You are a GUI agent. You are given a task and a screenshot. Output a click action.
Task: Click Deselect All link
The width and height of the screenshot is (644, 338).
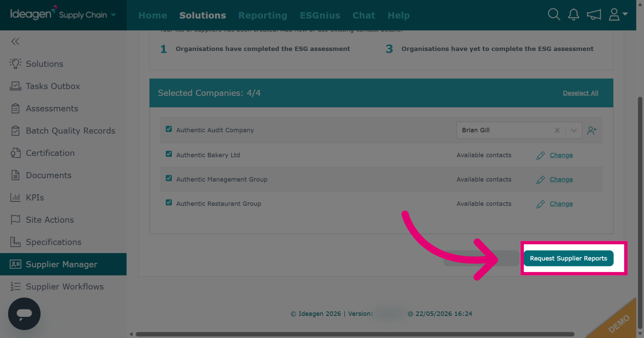580,93
